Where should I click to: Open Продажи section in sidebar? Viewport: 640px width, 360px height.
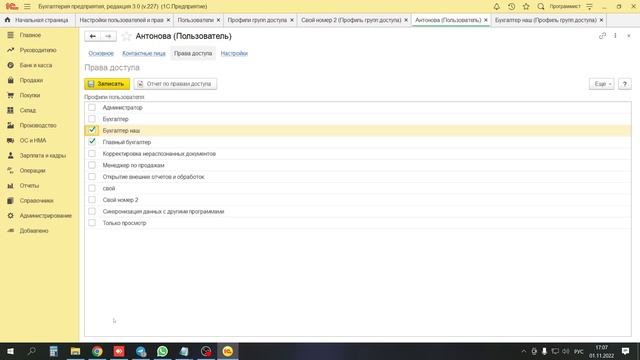tap(31, 80)
